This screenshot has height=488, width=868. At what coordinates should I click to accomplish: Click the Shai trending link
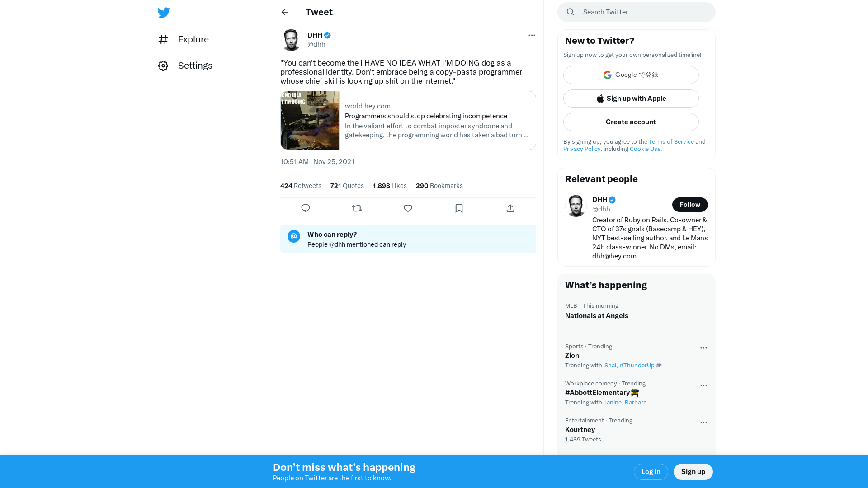click(x=610, y=366)
